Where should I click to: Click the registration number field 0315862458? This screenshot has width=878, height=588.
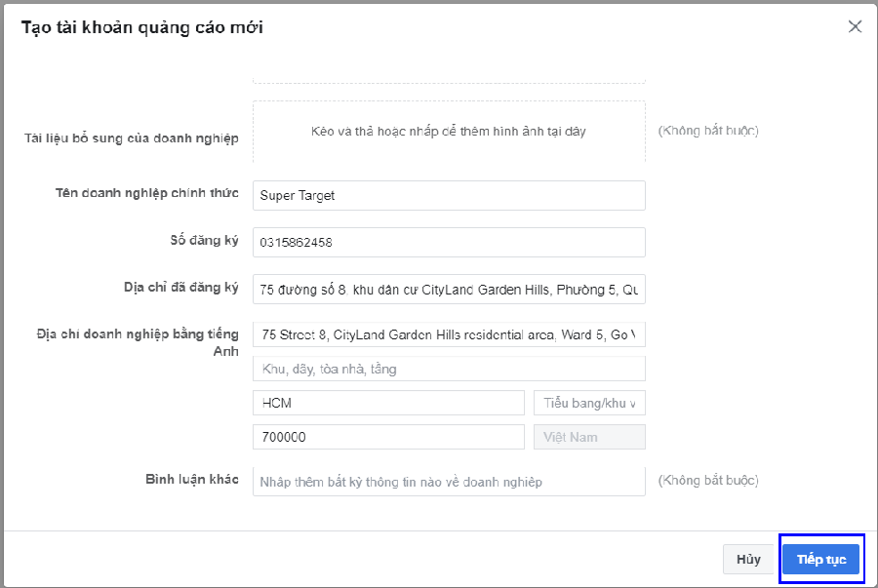click(449, 242)
